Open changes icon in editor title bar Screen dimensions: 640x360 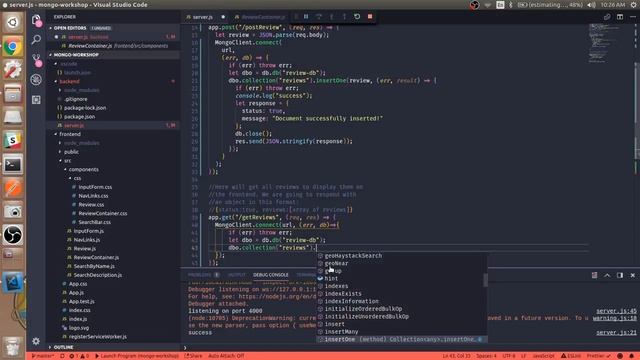(607, 17)
